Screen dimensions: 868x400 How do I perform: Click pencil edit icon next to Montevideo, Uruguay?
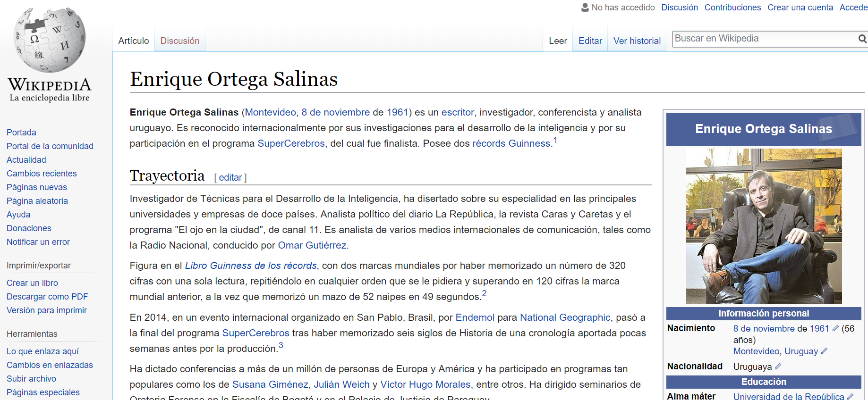[825, 351]
